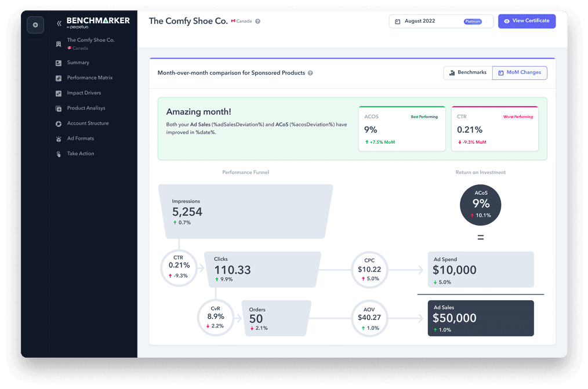Viewport: 588px width, 389px height.
Task: Click the help icon beside Sponsored Products heading
Action: click(x=310, y=73)
